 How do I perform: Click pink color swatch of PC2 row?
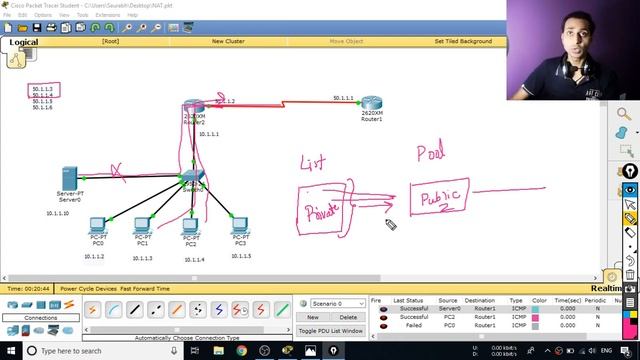(535, 318)
